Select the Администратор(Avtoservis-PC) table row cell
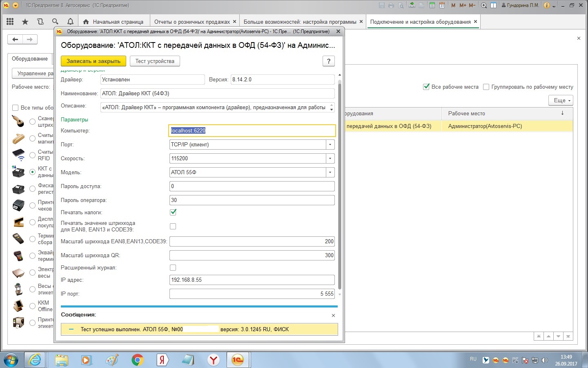Image resolution: width=588 pixels, height=368 pixels. click(507, 126)
